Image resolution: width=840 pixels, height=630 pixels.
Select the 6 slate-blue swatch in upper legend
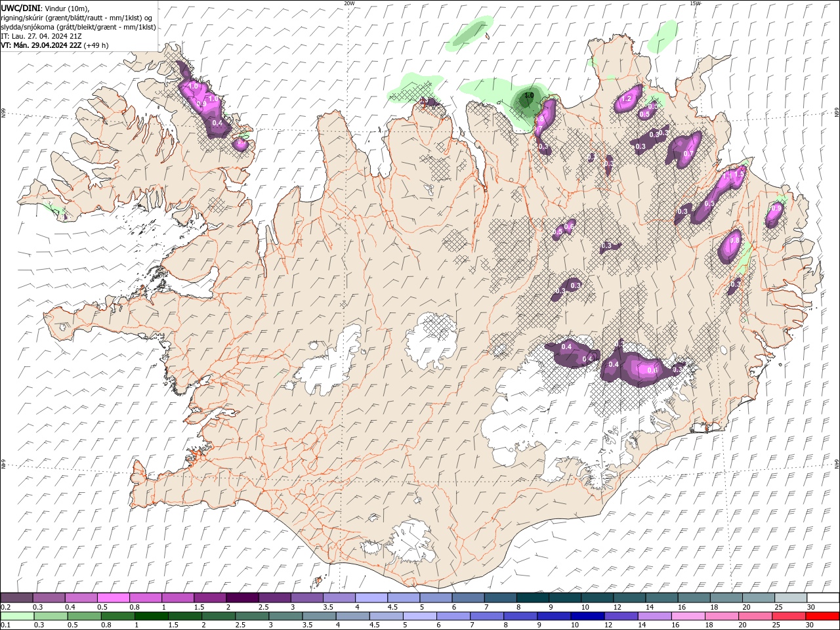pyautogui.click(x=468, y=597)
